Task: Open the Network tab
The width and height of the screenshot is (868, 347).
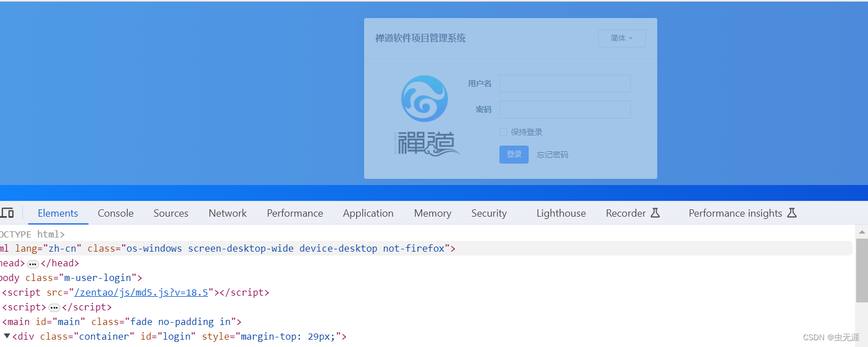Action: pyautogui.click(x=228, y=213)
